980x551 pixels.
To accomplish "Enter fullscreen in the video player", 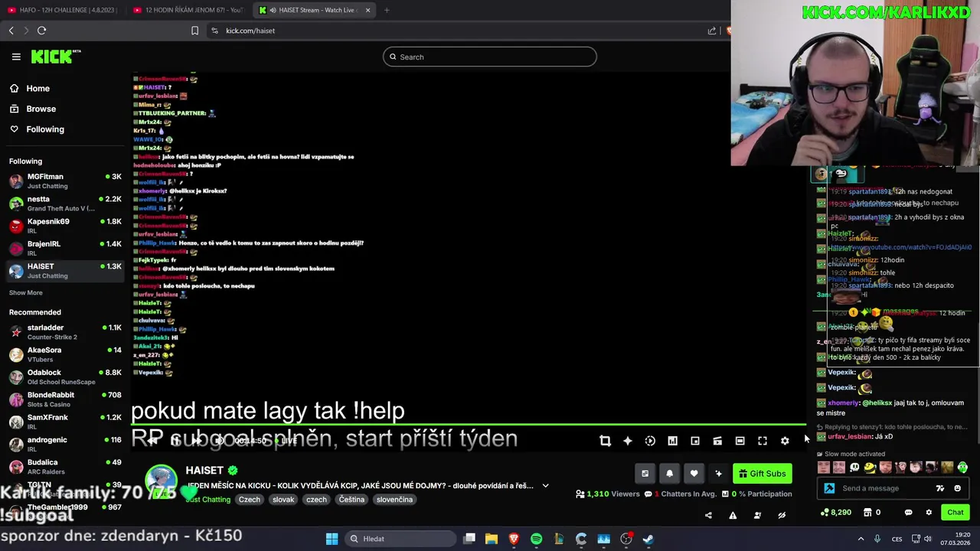I will click(x=763, y=441).
